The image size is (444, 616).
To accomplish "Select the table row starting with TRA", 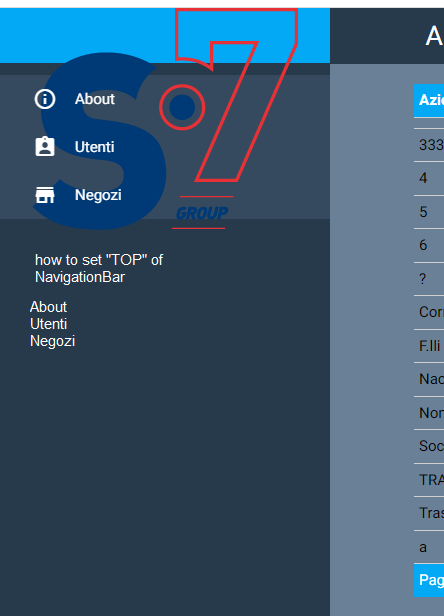I will 429,480.
